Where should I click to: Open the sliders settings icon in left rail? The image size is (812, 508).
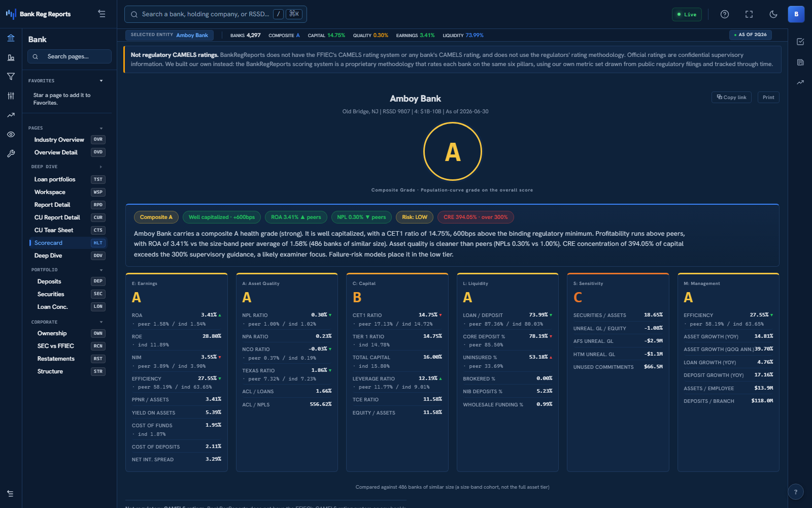[x=11, y=96]
